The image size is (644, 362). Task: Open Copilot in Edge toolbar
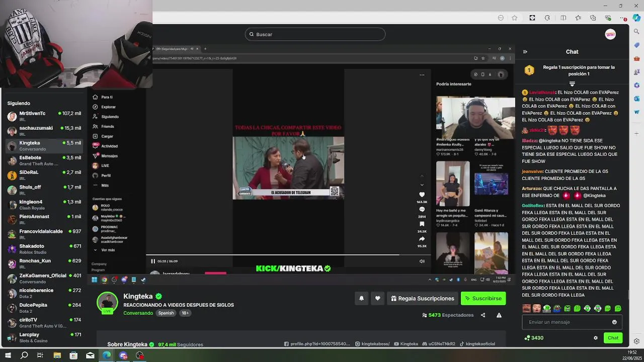(636, 18)
